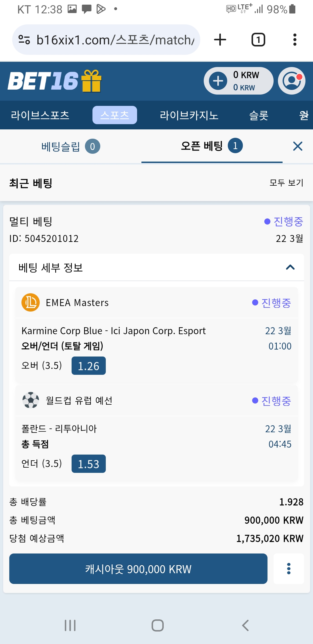
Task: Open bet options menu beside cashout
Action: [x=289, y=569]
